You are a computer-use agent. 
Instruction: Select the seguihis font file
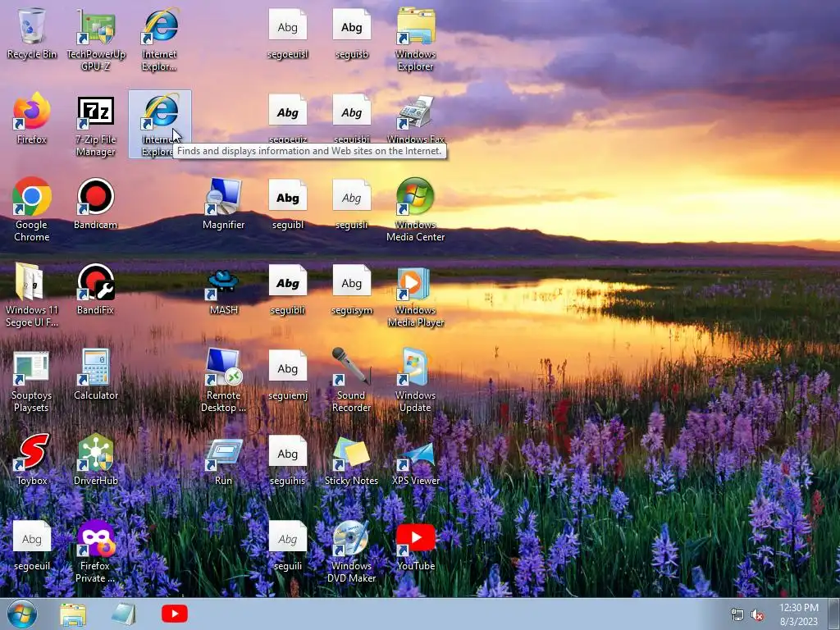[x=288, y=459]
